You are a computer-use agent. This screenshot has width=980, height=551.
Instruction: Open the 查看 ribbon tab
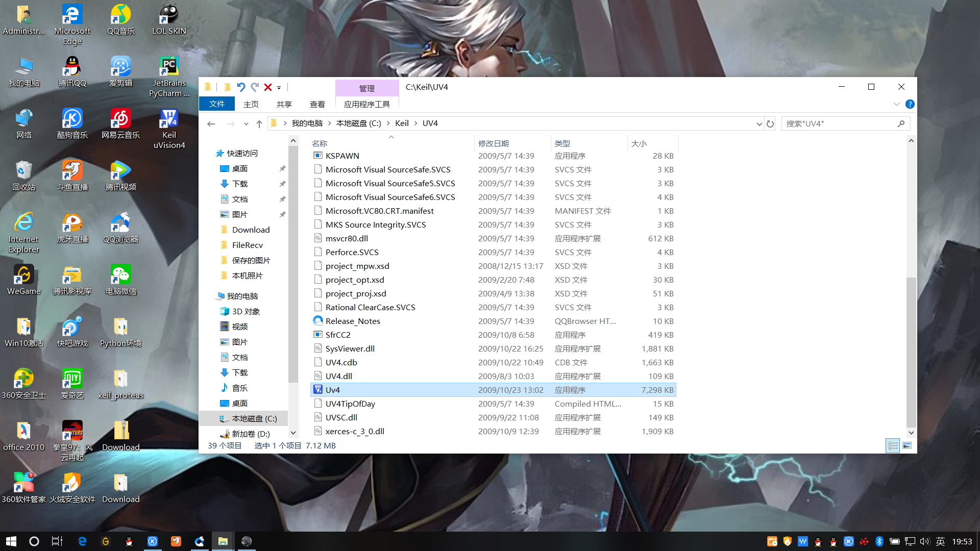click(317, 104)
